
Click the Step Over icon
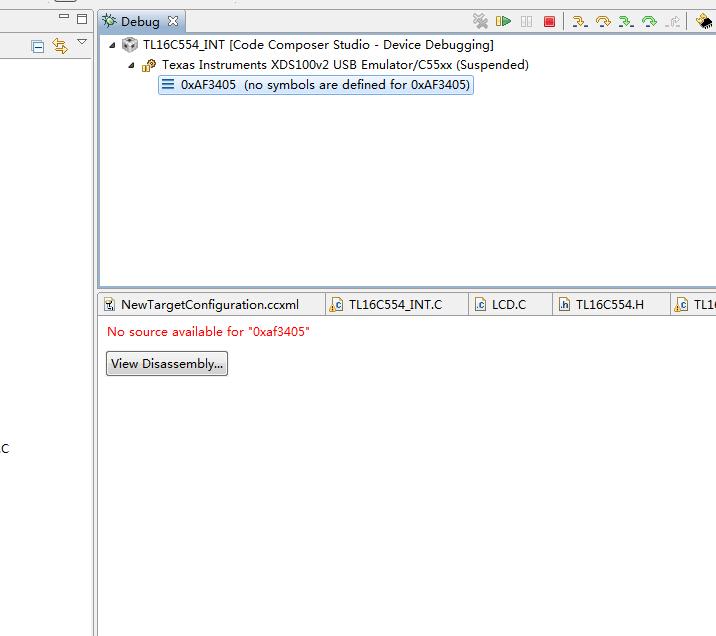603,21
